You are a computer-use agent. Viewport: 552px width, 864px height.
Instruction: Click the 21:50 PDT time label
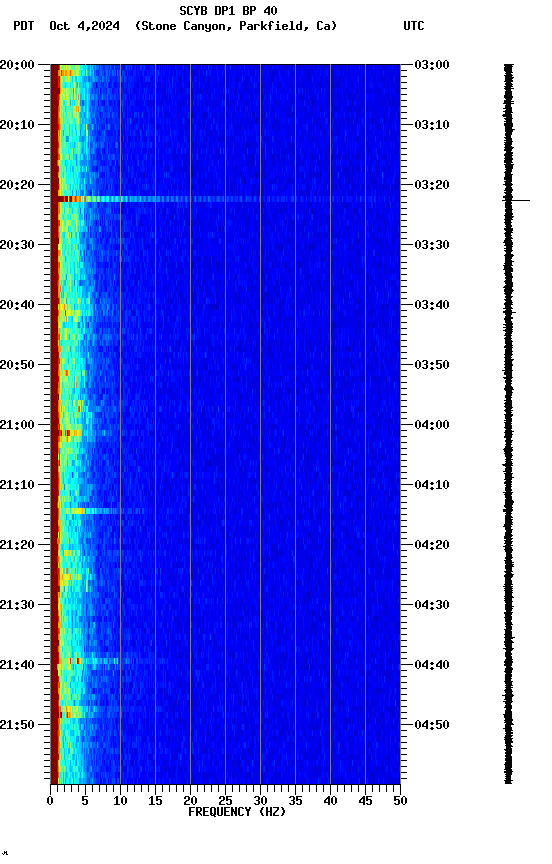tap(17, 726)
